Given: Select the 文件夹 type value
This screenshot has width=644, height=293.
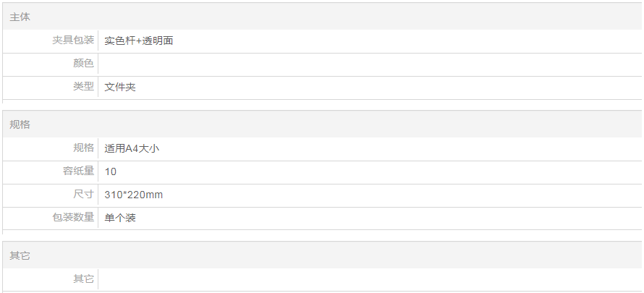Looking at the screenshot, I should tap(120, 87).
